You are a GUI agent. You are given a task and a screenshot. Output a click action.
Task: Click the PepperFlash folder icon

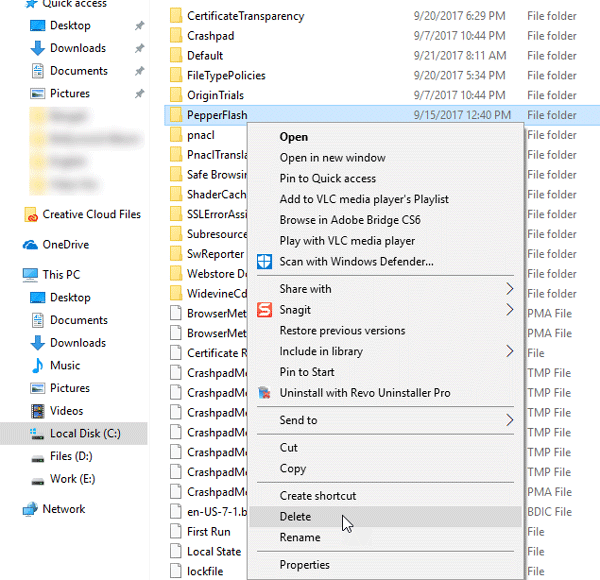click(x=176, y=115)
